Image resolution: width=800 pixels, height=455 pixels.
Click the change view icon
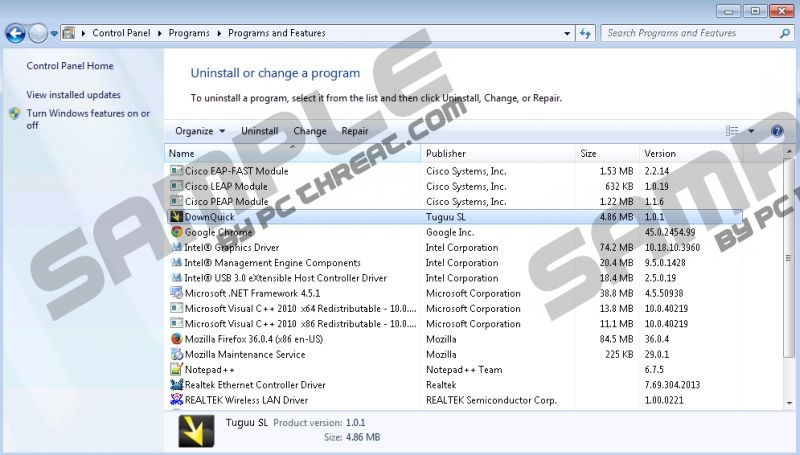pos(732,131)
